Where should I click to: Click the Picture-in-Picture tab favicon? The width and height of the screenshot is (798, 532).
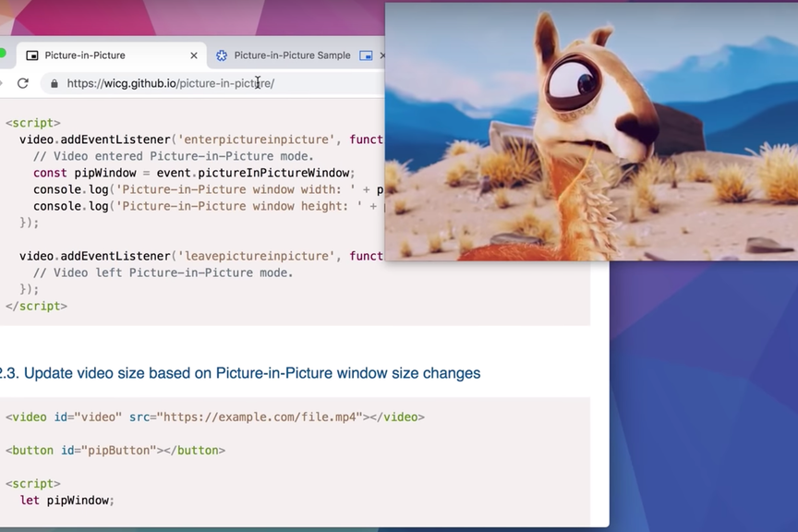(32, 55)
